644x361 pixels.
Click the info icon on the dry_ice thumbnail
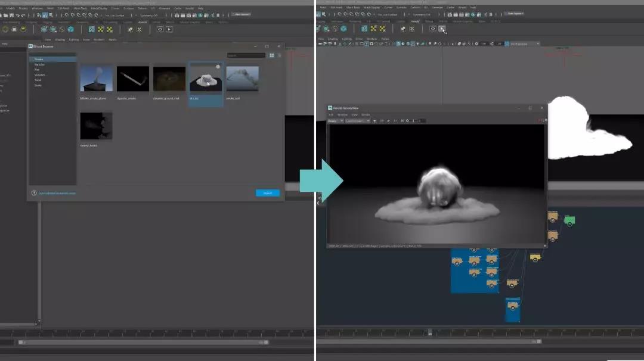click(218, 67)
